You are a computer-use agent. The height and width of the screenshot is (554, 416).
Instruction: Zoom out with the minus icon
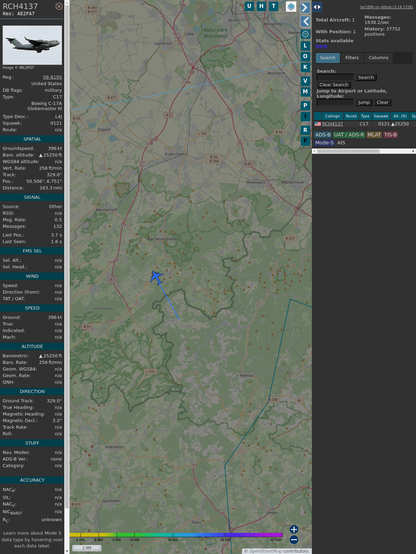[x=294, y=540]
